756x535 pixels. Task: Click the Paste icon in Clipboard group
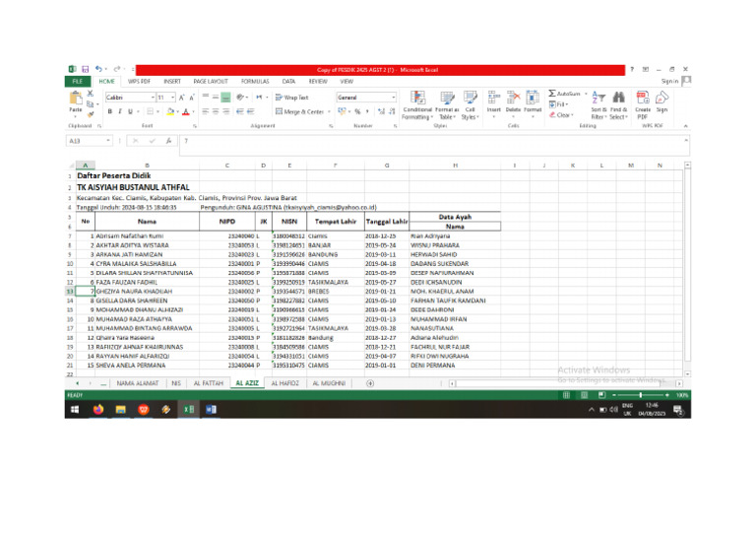(76, 99)
